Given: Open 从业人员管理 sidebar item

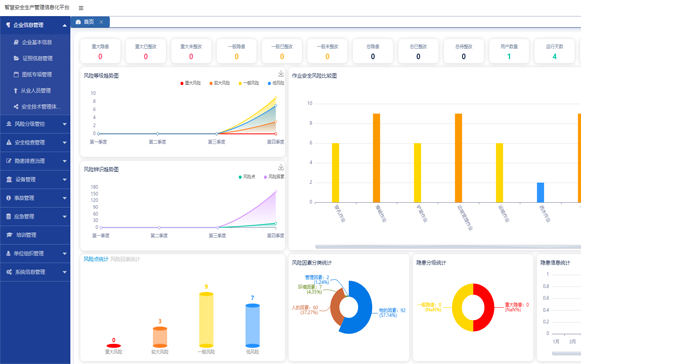Looking at the screenshot, I should 35,90.
